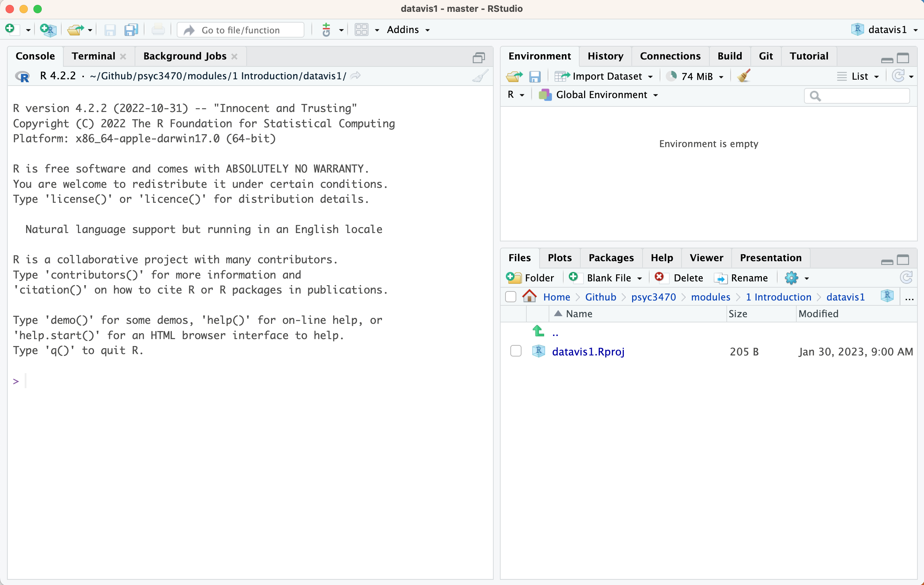924x585 pixels.
Task: Switch to the Packages tab
Action: click(611, 258)
